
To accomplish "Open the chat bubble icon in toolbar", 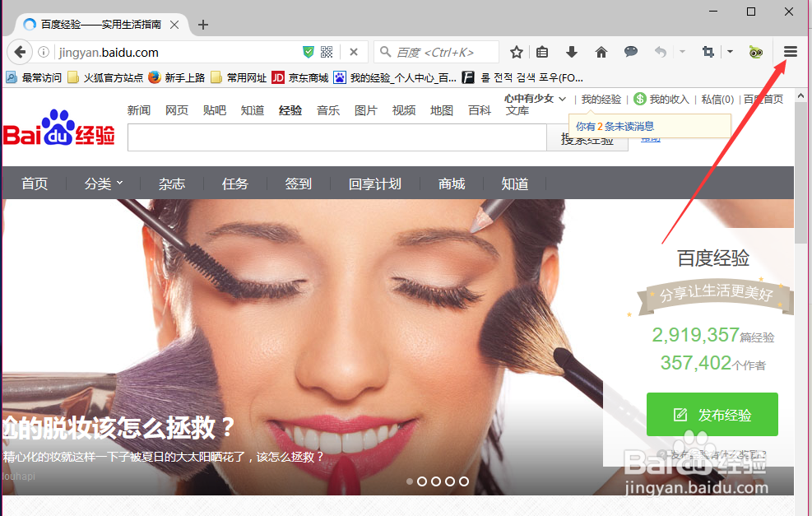I will (631, 52).
